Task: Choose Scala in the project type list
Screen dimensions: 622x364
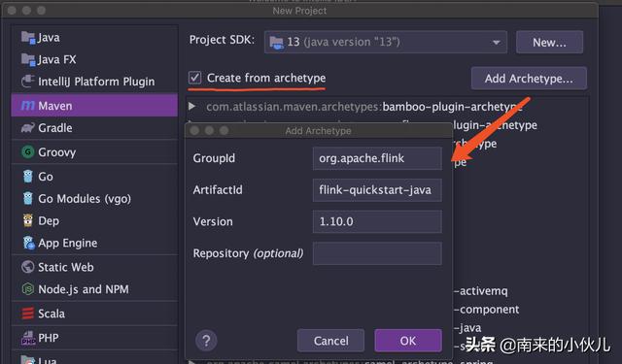Action: tap(94, 314)
